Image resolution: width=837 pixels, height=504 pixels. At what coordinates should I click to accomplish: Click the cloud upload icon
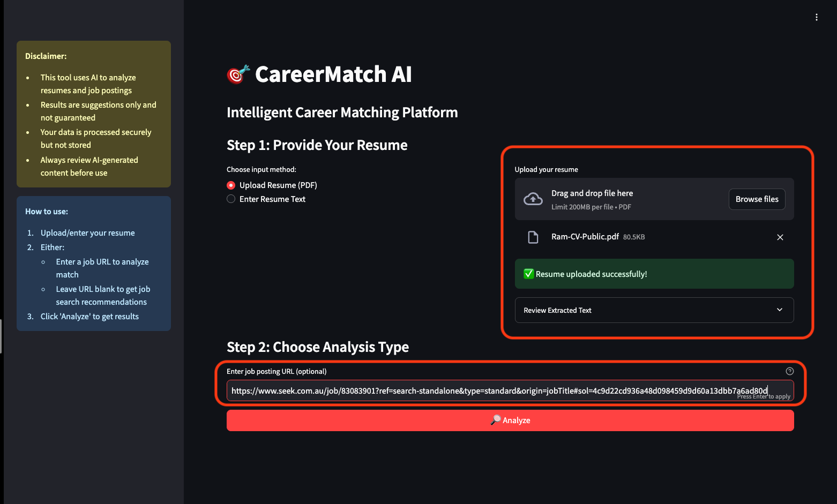(533, 199)
